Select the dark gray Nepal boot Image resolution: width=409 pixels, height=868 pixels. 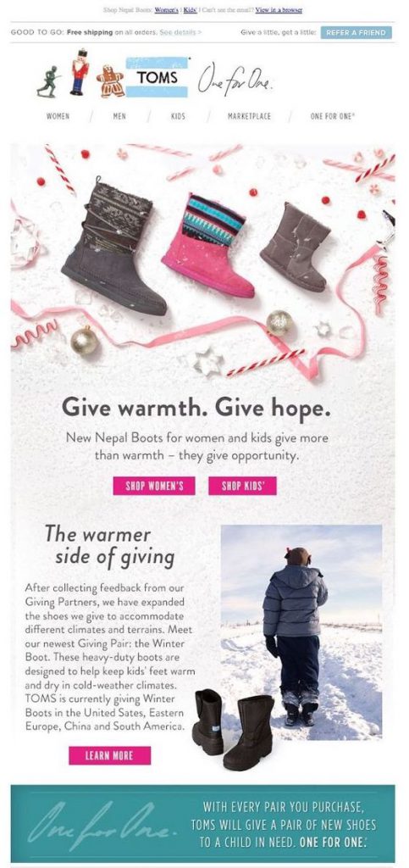(x=113, y=245)
